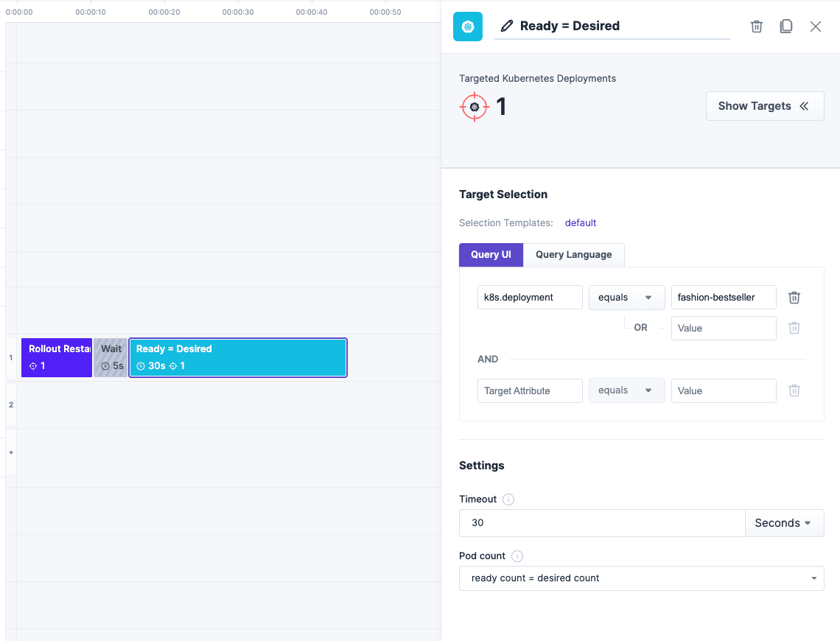The height and width of the screenshot is (641, 840).
Task: Click the pencil icon to rename the step
Action: (x=506, y=25)
